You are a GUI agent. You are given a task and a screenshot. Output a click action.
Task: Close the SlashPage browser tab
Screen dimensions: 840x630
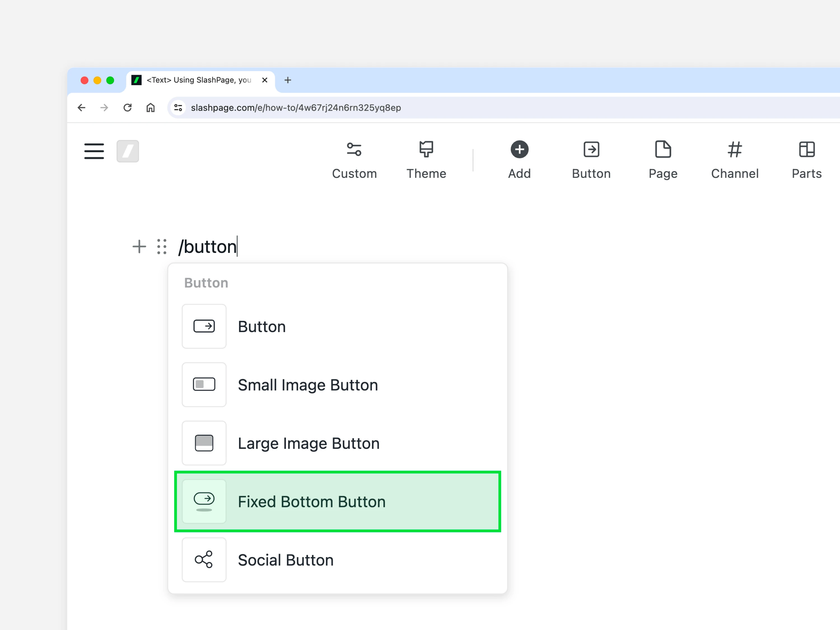[265, 80]
